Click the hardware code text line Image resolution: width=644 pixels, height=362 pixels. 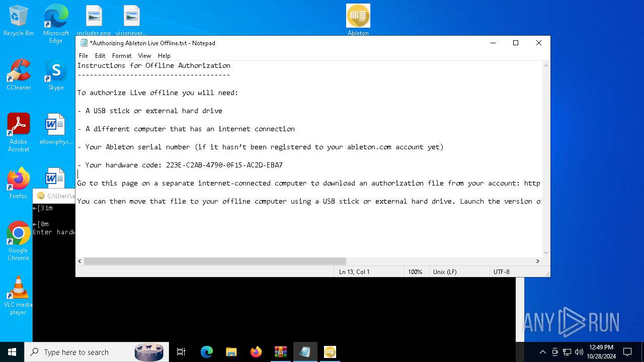pos(180,165)
